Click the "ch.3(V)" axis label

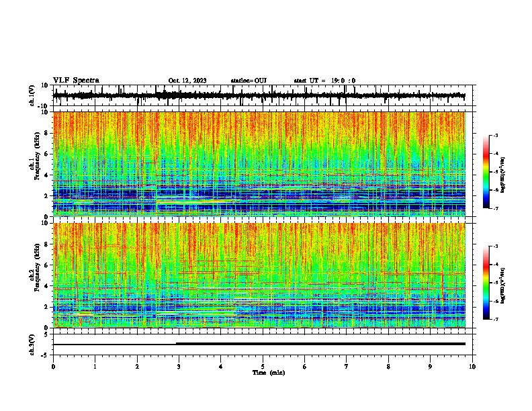[32, 345]
